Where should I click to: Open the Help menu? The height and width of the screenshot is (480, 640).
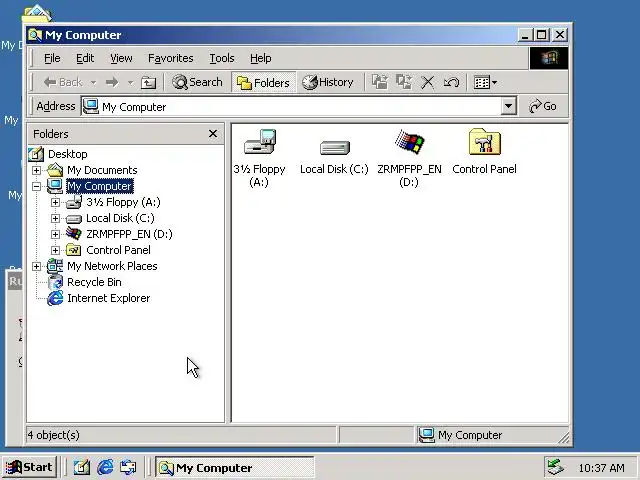[x=260, y=58]
